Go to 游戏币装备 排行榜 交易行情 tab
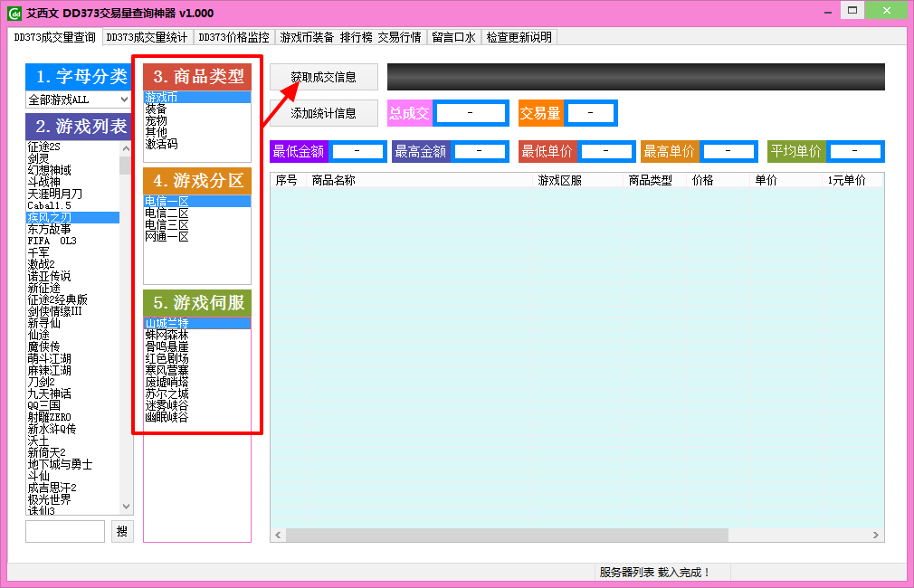The width and height of the screenshot is (914, 588). pos(350,37)
